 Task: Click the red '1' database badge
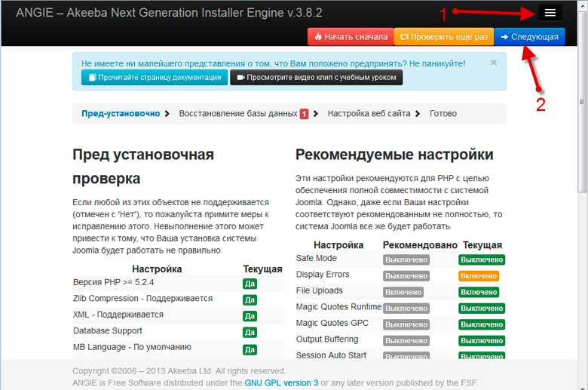click(304, 114)
